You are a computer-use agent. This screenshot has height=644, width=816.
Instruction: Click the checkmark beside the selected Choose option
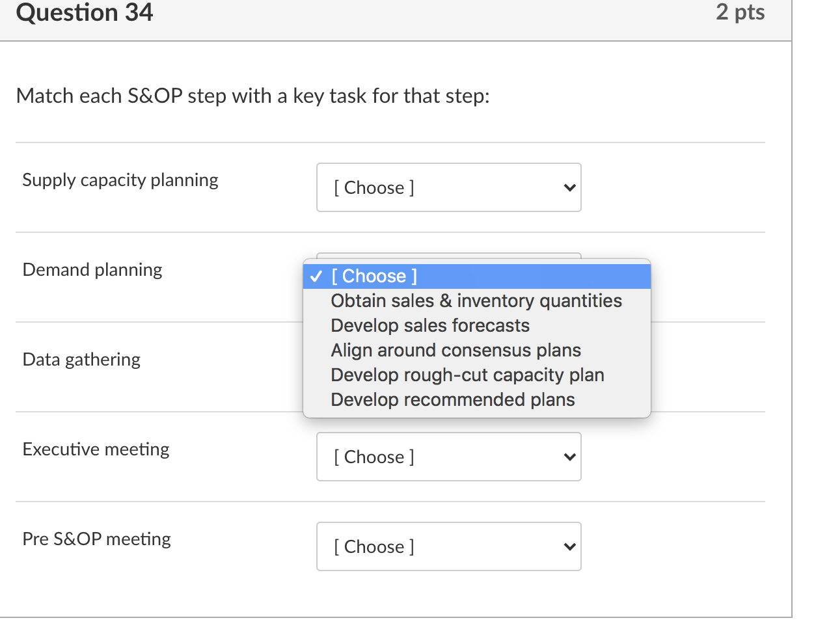point(316,276)
